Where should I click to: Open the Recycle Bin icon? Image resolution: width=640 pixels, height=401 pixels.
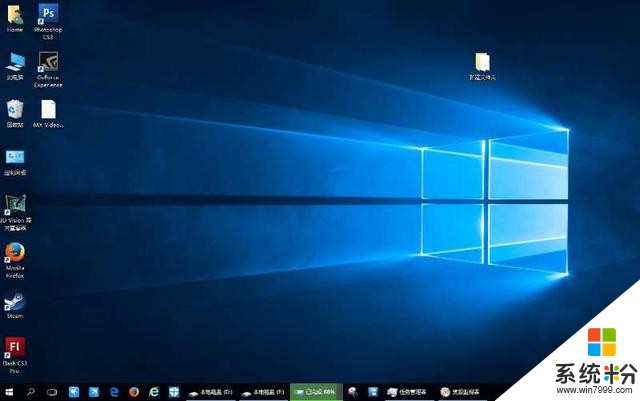click(15, 114)
